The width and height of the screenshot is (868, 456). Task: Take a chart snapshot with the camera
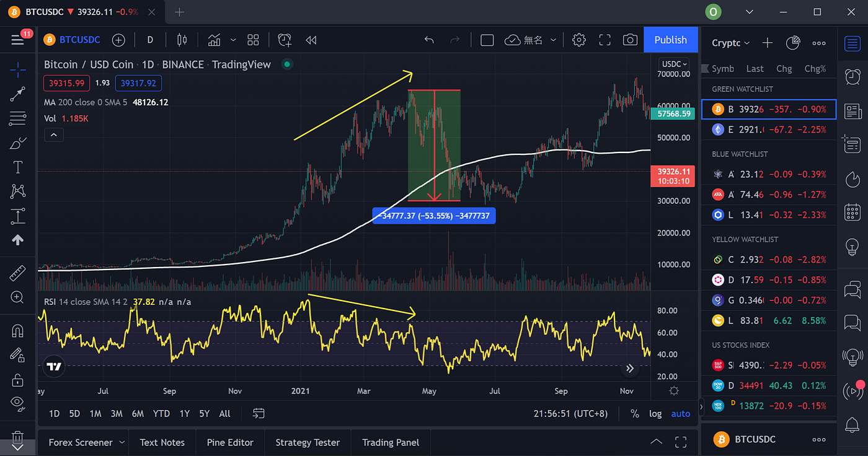(x=631, y=40)
